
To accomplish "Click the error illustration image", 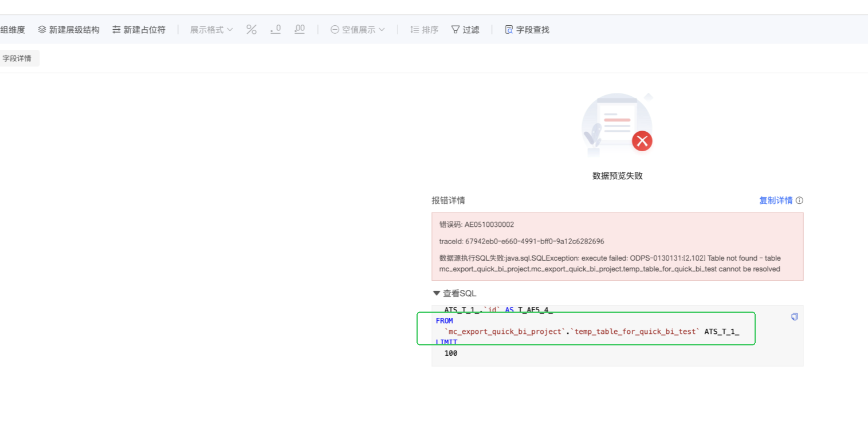I will pos(618,125).
